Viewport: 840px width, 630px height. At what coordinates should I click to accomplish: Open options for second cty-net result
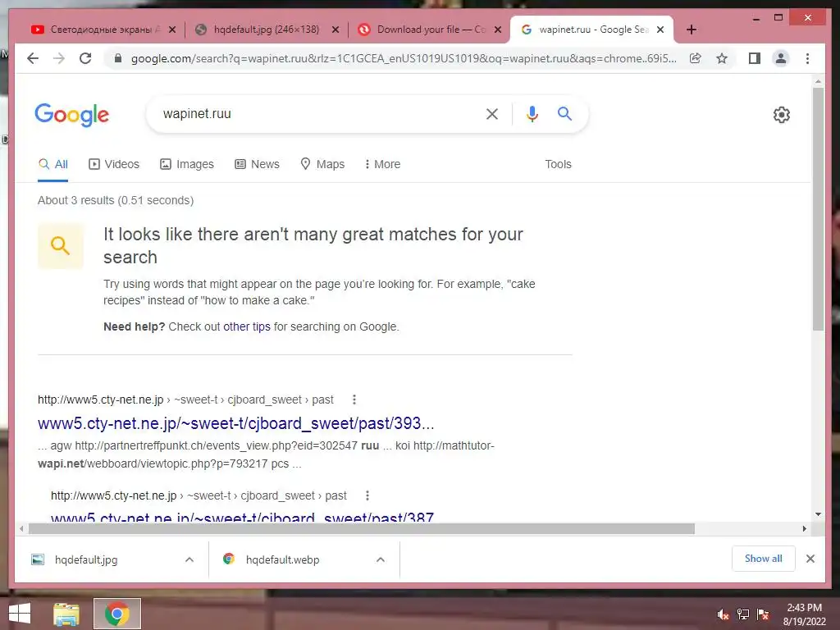(x=367, y=495)
